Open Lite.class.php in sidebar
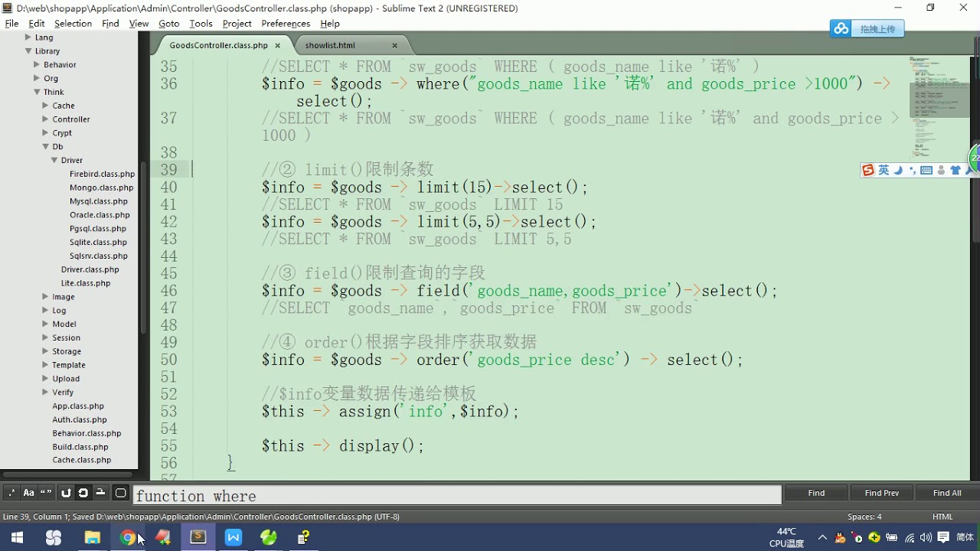This screenshot has width=980, height=551. pyautogui.click(x=86, y=283)
